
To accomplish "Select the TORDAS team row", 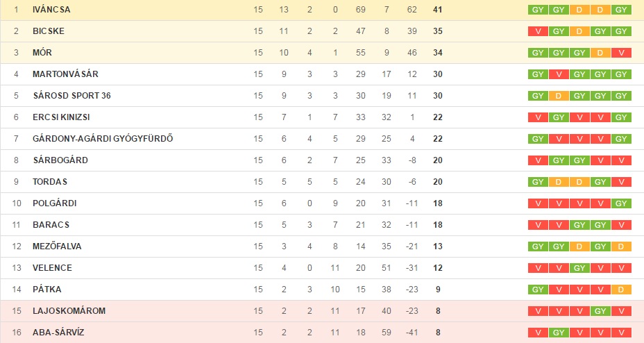I will click(x=322, y=181).
